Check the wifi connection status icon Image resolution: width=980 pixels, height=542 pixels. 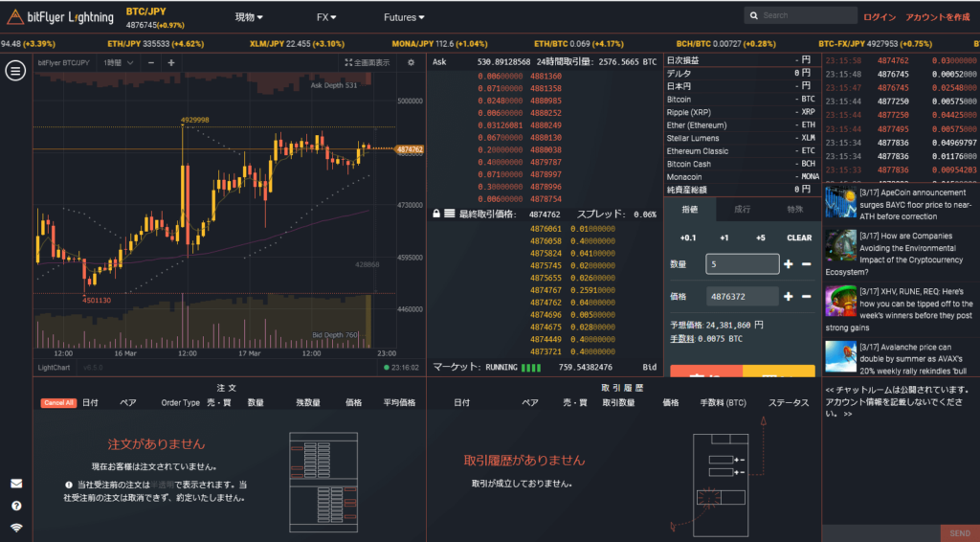pyautogui.click(x=16, y=528)
